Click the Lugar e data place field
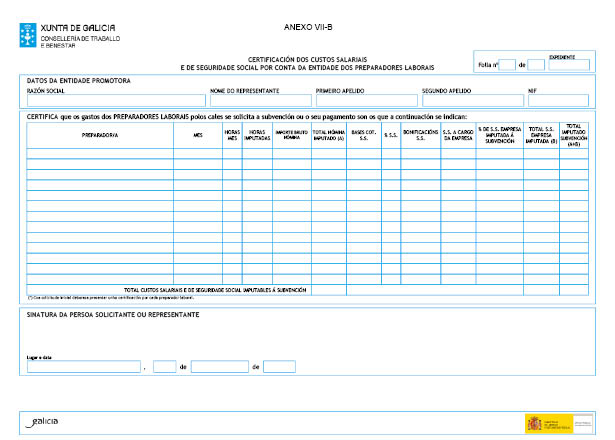Screen dimensions: 615x440 [84, 367]
